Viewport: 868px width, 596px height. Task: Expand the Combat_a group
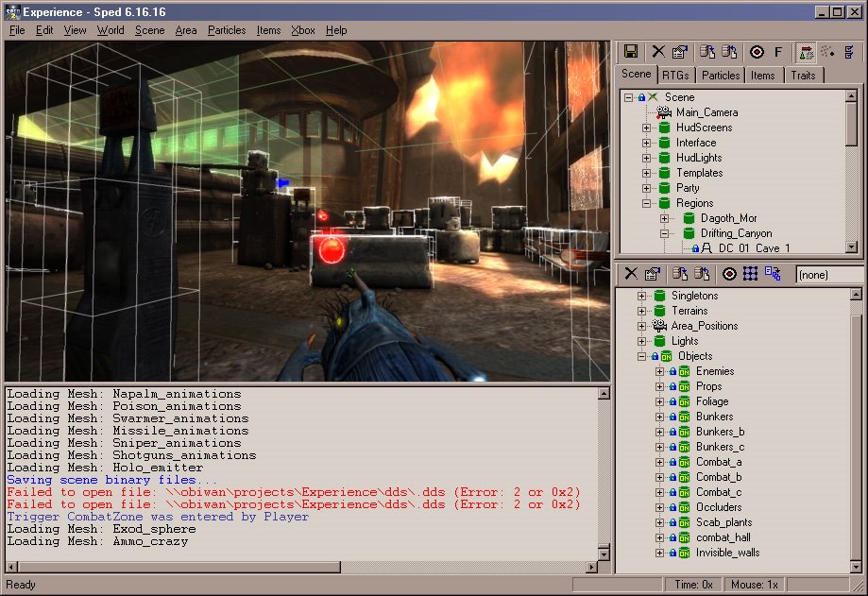659,462
